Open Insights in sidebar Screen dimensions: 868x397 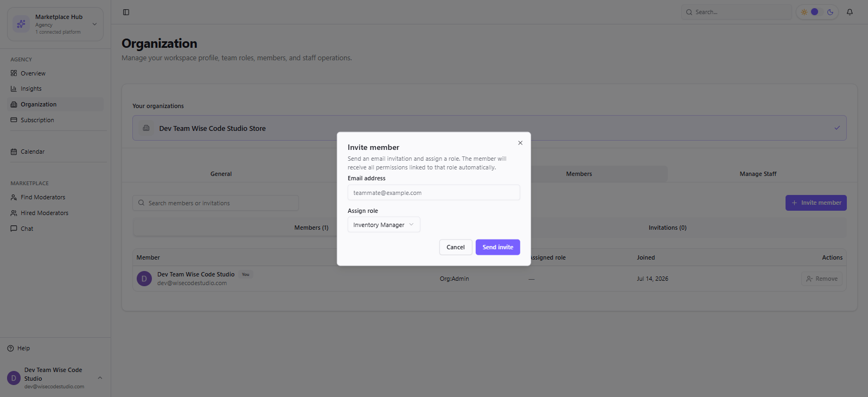(x=55, y=89)
